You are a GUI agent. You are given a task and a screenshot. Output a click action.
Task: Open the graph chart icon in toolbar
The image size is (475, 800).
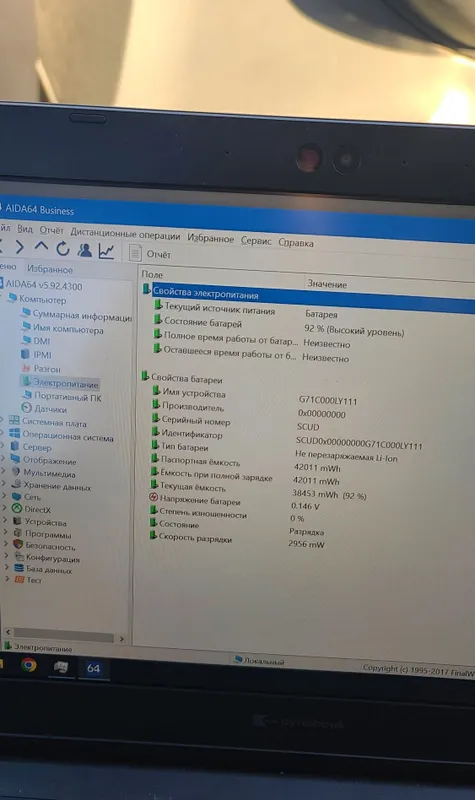(x=106, y=251)
